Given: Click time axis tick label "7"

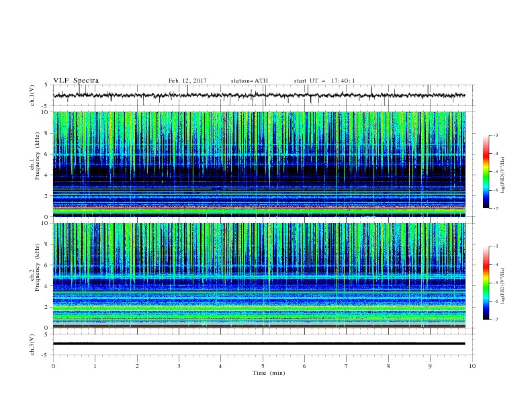Looking at the screenshot, I should pos(347,366).
